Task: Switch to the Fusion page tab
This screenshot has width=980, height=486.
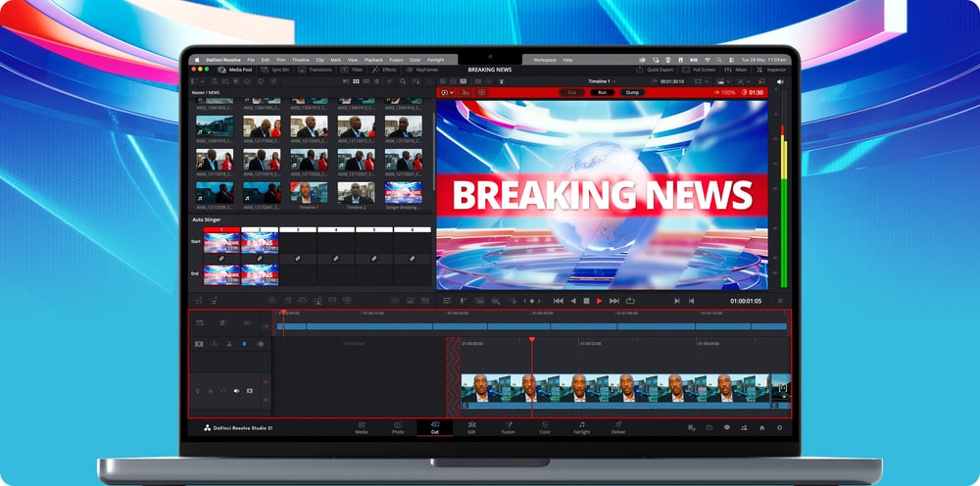Action: tap(508, 428)
